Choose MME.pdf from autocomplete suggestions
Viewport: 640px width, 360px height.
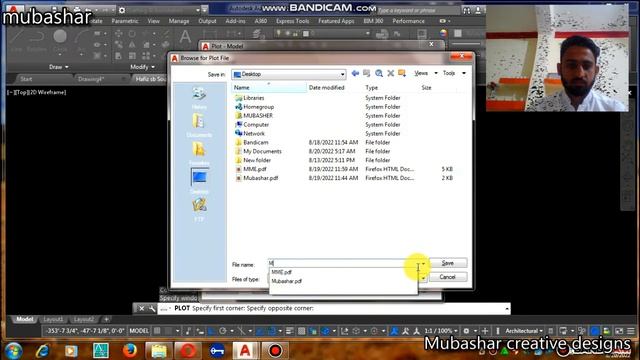pos(282,272)
